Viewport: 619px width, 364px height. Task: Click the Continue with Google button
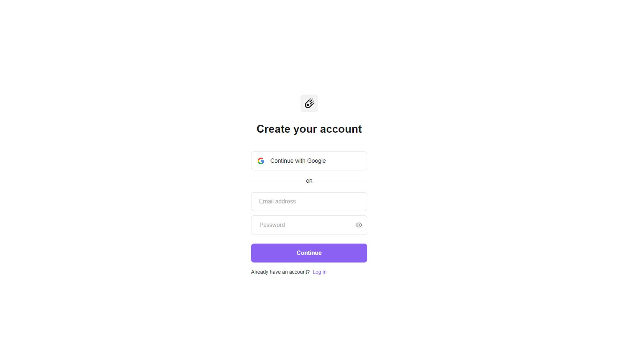309,161
